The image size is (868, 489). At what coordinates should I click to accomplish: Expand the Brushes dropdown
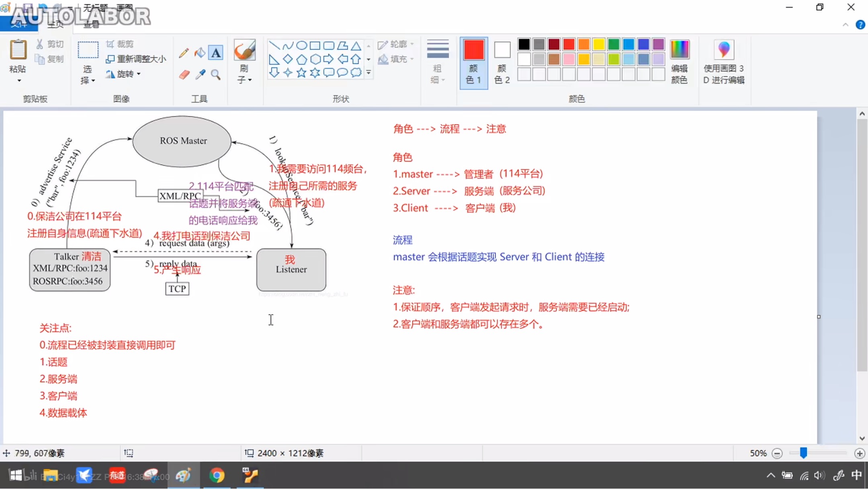tap(244, 80)
